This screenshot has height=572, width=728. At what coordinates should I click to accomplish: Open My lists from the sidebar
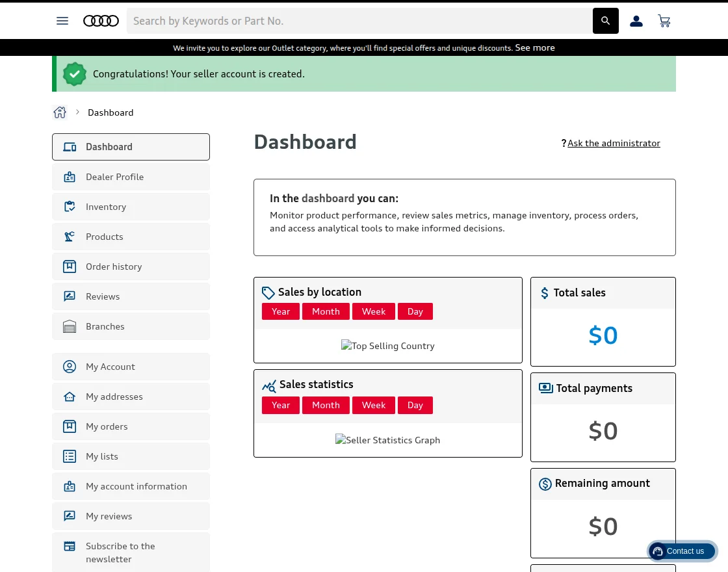pos(102,456)
